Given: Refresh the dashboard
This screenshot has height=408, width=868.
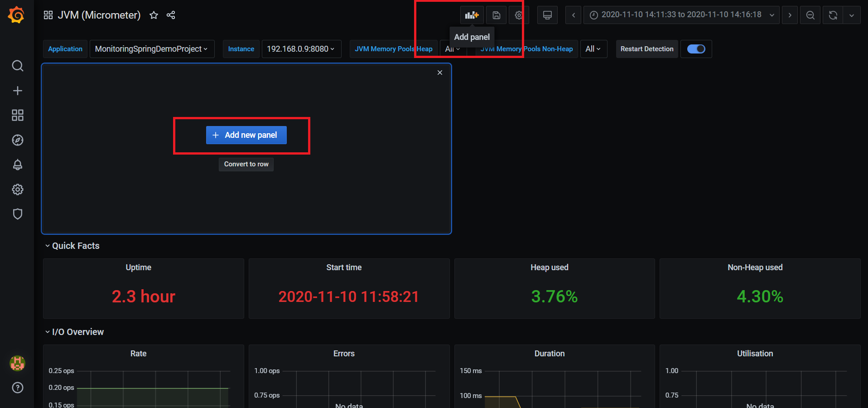Looking at the screenshot, I should [x=833, y=15].
